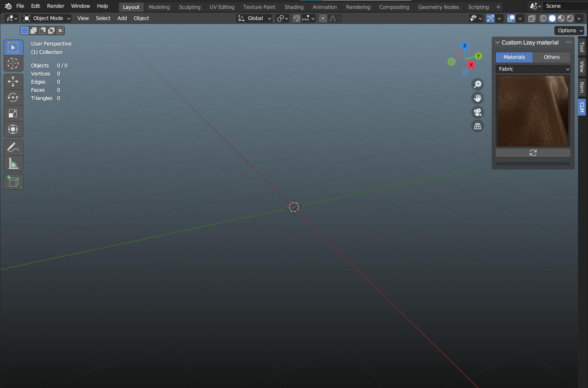Toggle viewport overlays on or off

pyautogui.click(x=511, y=19)
